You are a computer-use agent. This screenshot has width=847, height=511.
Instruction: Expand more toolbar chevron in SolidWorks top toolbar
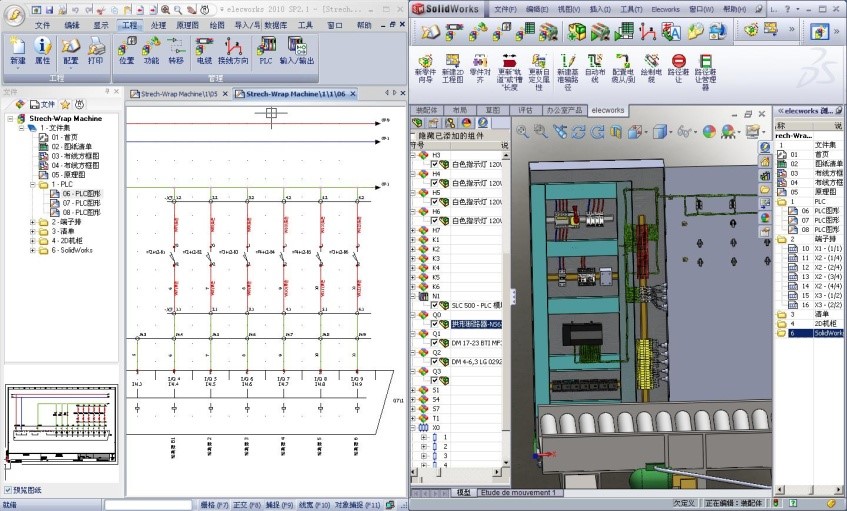click(x=791, y=29)
